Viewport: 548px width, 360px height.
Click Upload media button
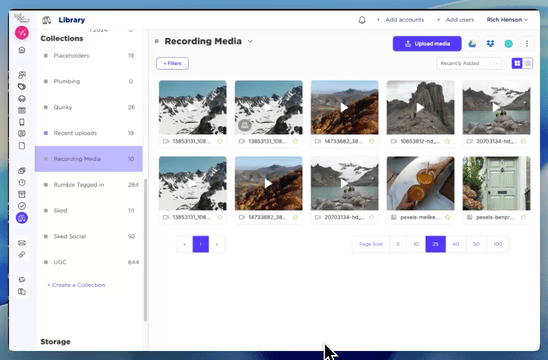tap(427, 44)
